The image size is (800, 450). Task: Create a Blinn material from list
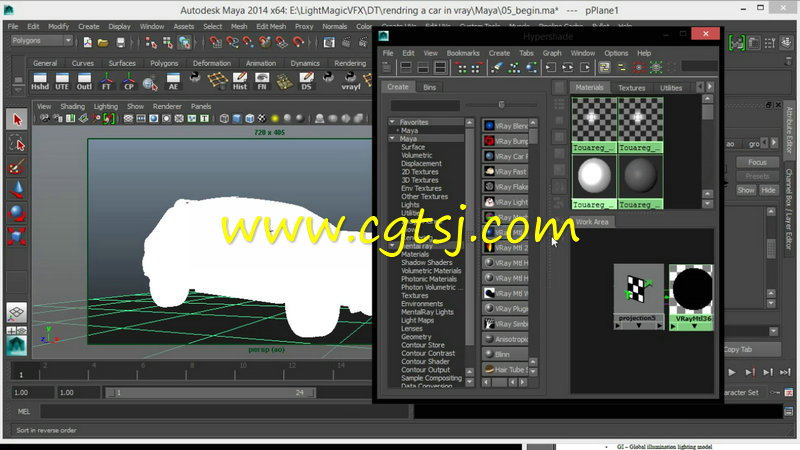[x=506, y=354]
